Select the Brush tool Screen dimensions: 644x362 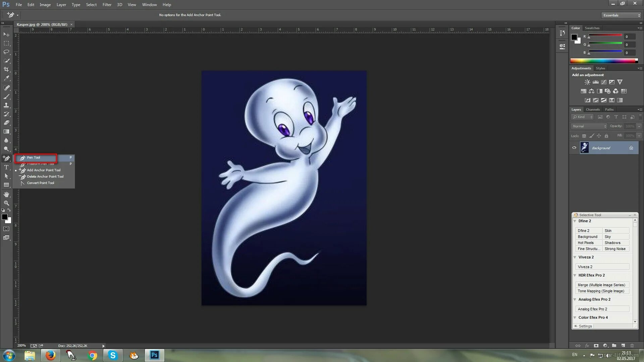point(6,97)
